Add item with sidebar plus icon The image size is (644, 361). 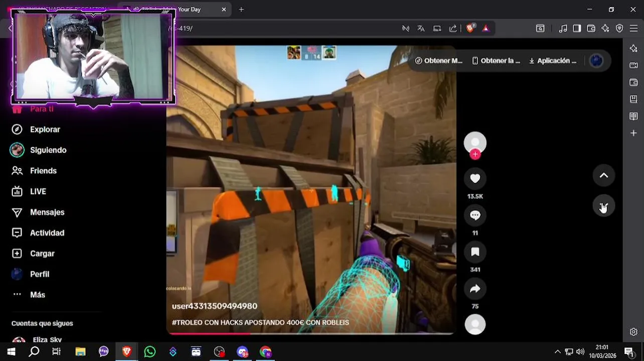tap(633, 133)
